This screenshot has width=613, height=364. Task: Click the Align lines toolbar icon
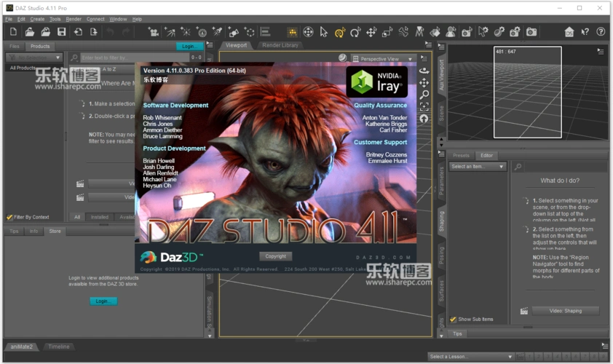point(266,32)
